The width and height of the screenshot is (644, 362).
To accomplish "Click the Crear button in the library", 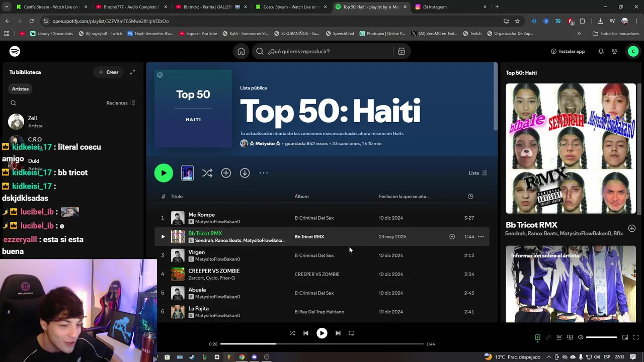I will coord(108,72).
